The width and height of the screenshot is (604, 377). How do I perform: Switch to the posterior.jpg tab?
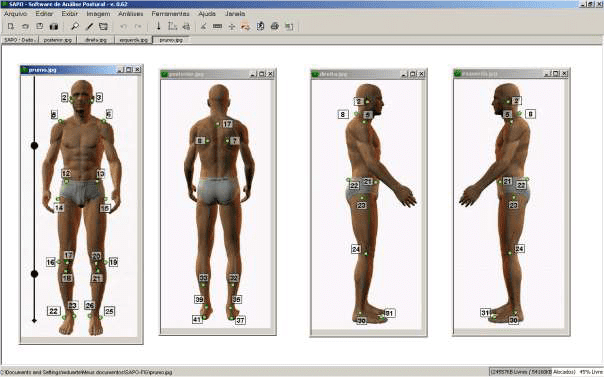pyautogui.click(x=57, y=40)
